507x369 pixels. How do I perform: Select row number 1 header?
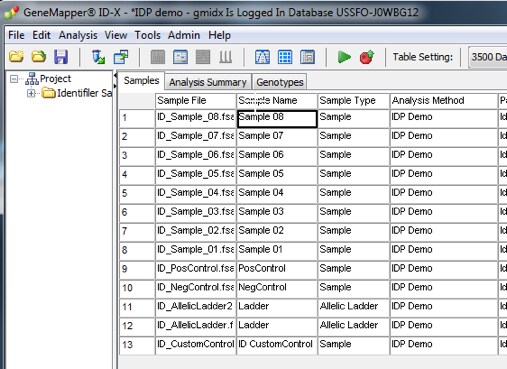pyautogui.click(x=137, y=118)
